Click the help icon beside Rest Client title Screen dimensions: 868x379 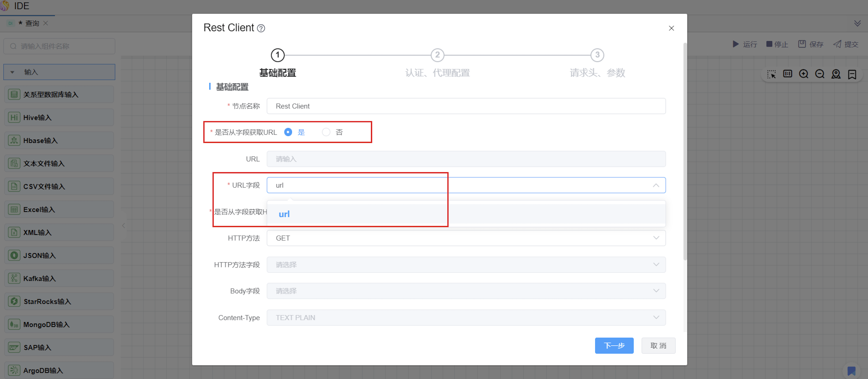[x=261, y=28]
